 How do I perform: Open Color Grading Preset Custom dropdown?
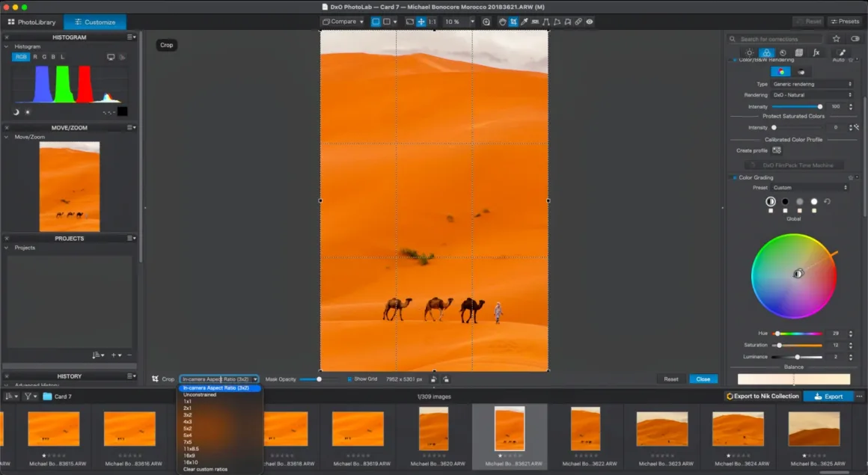pyautogui.click(x=810, y=188)
